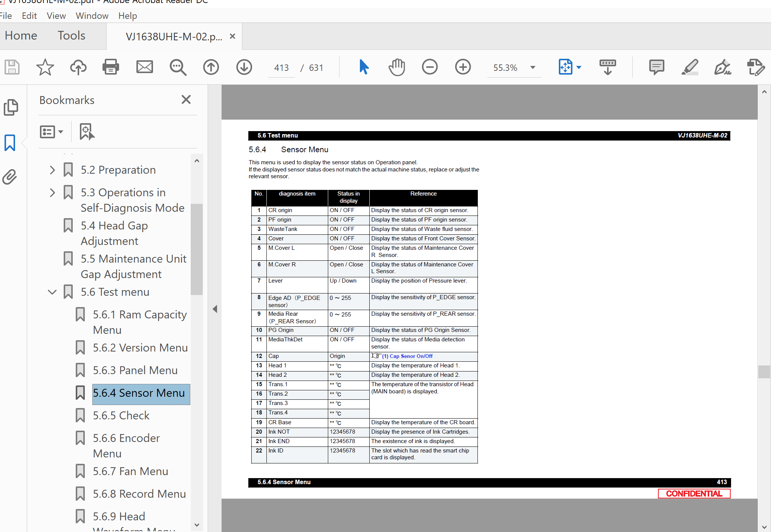Zoom out with the minus icon
This screenshot has height=532, width=771.
pos(430,67)
